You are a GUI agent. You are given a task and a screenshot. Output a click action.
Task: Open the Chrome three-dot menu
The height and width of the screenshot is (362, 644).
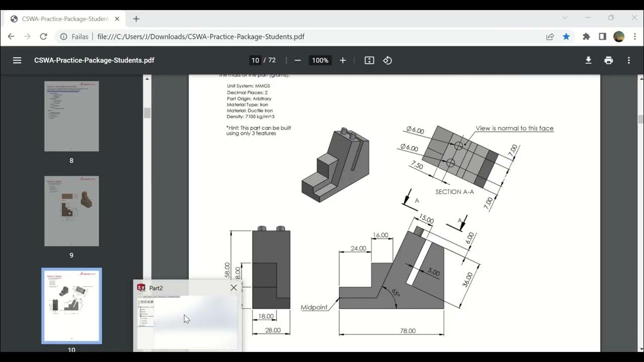pyautogui.click(x=634, y=37)
